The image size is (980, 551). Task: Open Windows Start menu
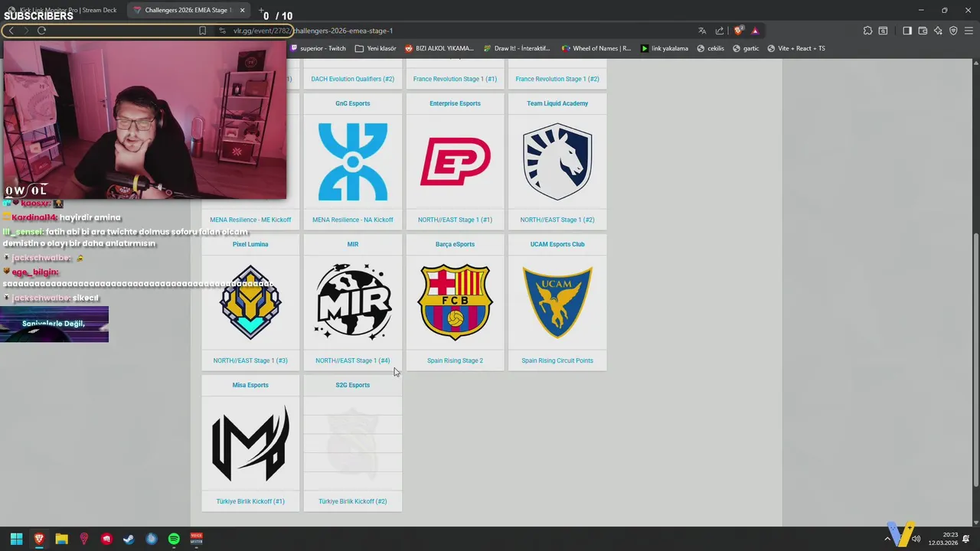16,539
